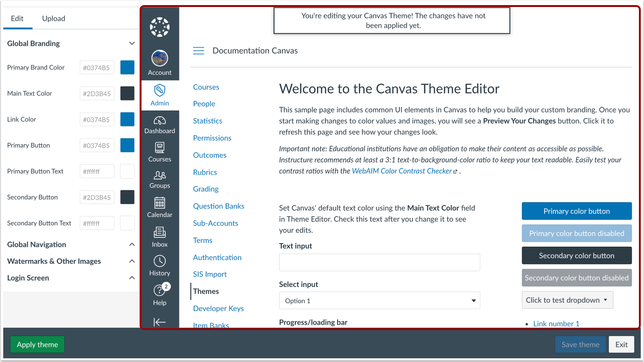This screenshot has width=644, height=362.
Task: Collapse the navigation with the arrow icon
Action: point(159,322)
